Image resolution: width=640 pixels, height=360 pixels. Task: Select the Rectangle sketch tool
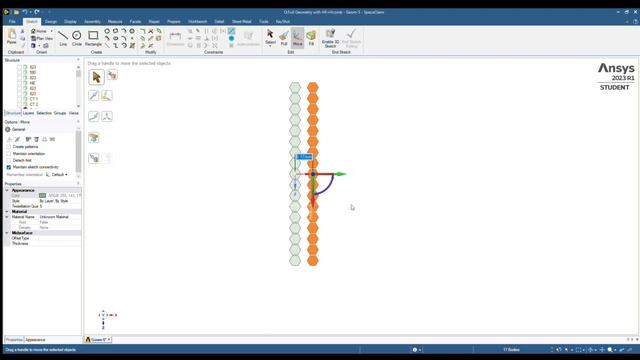coord(93,38)
